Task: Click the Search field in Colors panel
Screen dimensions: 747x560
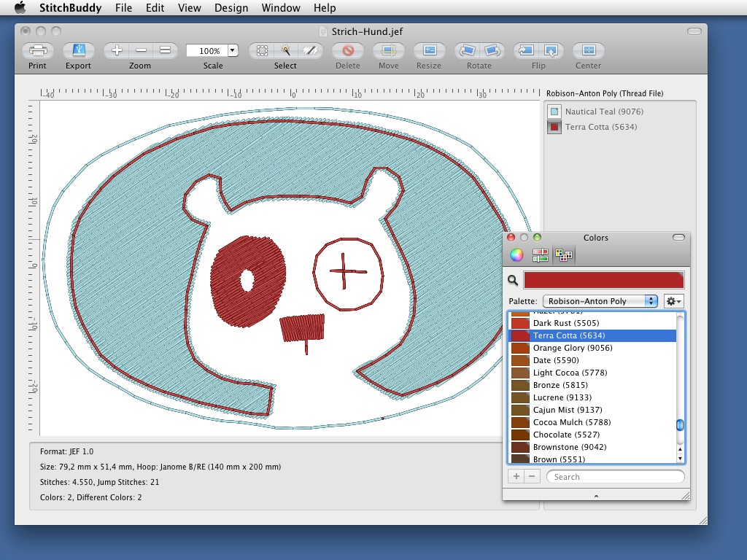Action: pyautogui.click(x=615, y=477)
